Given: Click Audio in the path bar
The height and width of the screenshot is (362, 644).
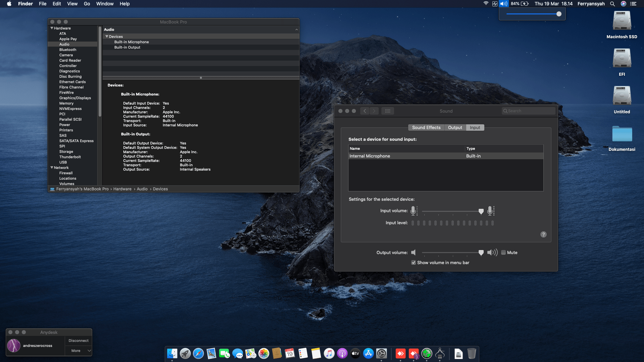Looking at the screenshot, I should pyautogui.click(x=142, y=189).
